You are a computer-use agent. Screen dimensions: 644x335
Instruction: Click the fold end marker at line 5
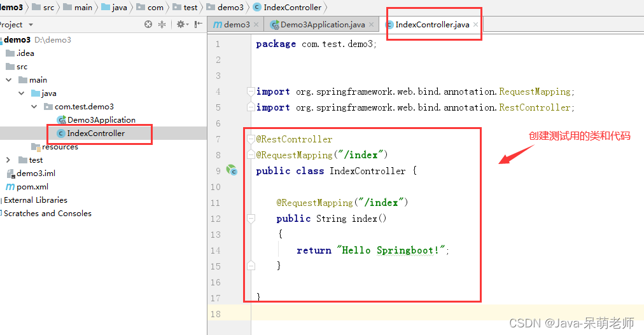251,107
